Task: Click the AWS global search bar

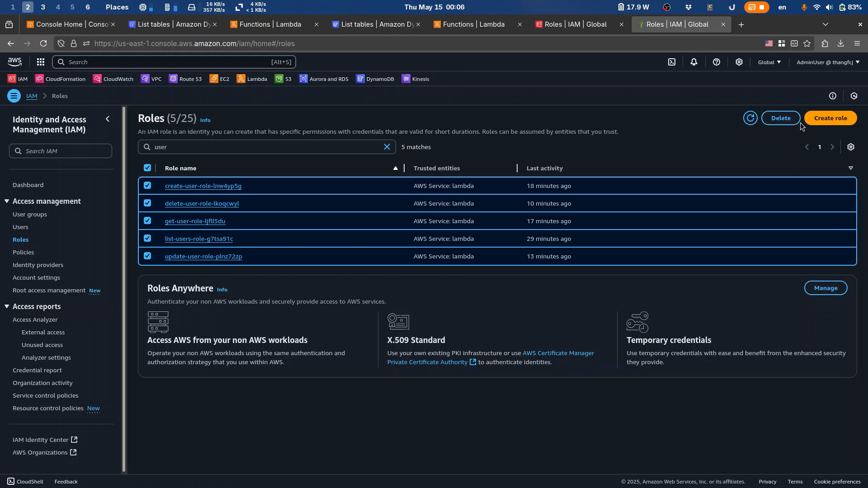Action: [175, 62]
